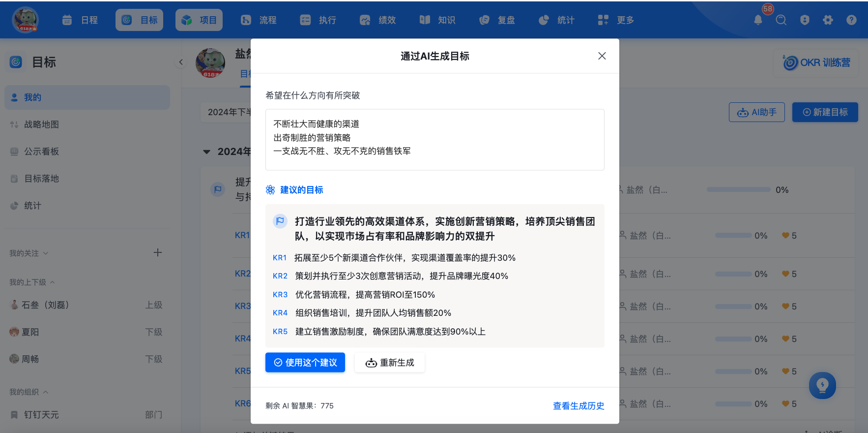Go to 流程 workflow section
Screen dimensions: 868x433
click(259, 20)
